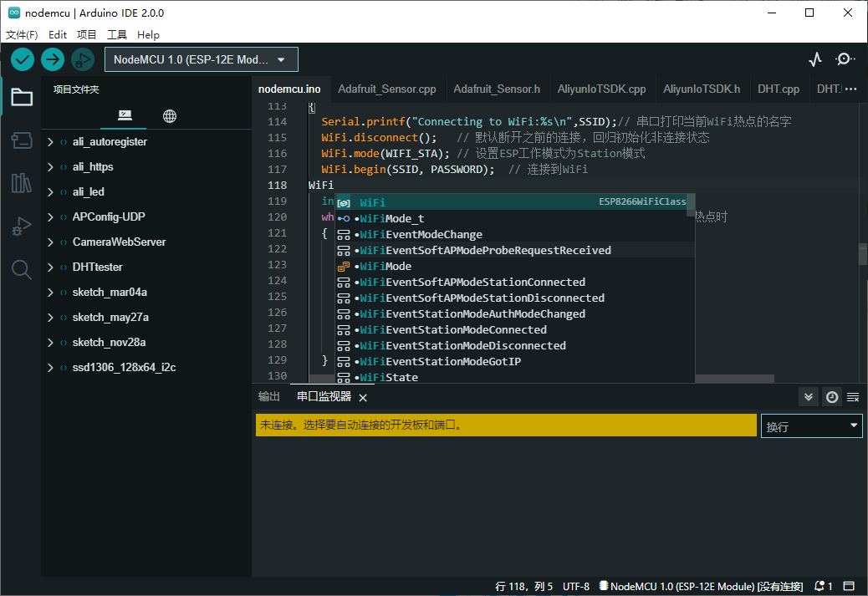Screen dimensions: 868x596
Task: Click the editor horizontal scrollbar
Action: [734, 379]
